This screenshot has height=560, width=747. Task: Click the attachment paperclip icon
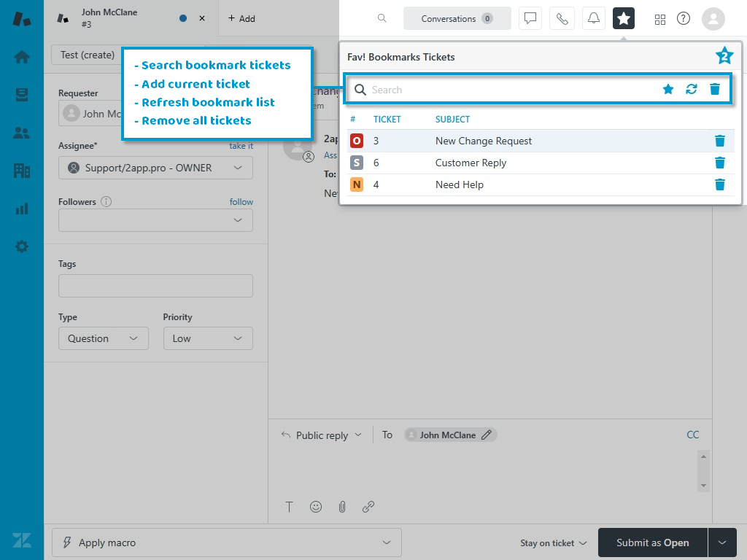[x=341, y=507]
